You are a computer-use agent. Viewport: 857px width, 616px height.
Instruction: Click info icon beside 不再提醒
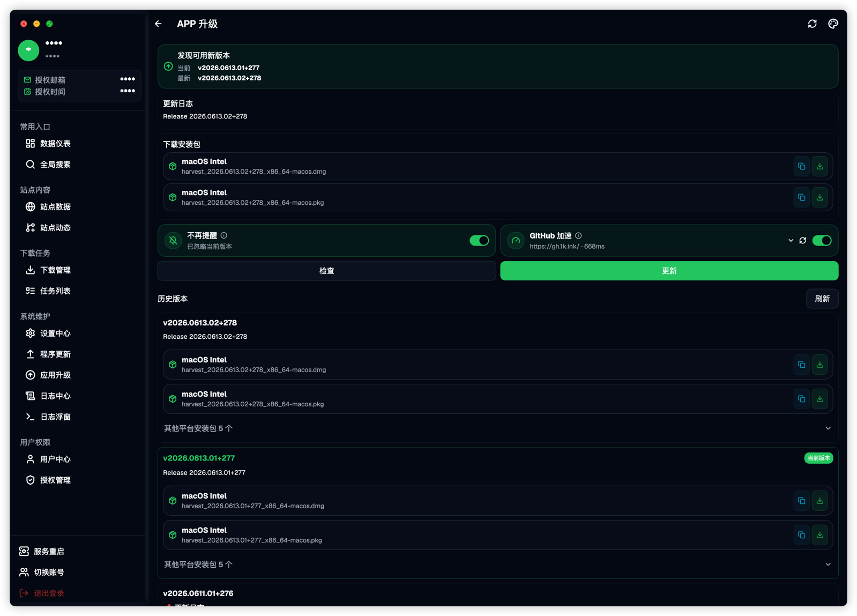tap(224, 235)
